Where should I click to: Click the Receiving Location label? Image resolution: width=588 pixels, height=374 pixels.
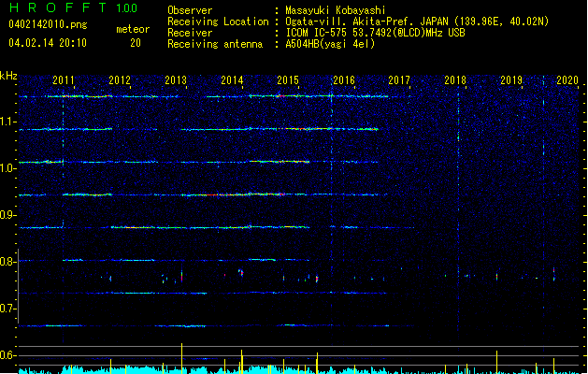coord(218,22)
